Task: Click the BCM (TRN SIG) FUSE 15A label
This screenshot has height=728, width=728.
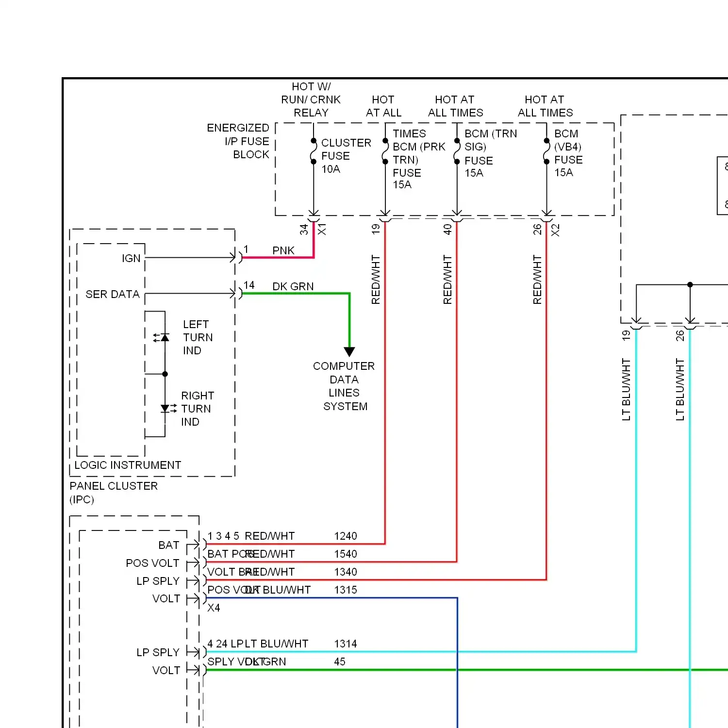Action: click(x=491, y=153)
